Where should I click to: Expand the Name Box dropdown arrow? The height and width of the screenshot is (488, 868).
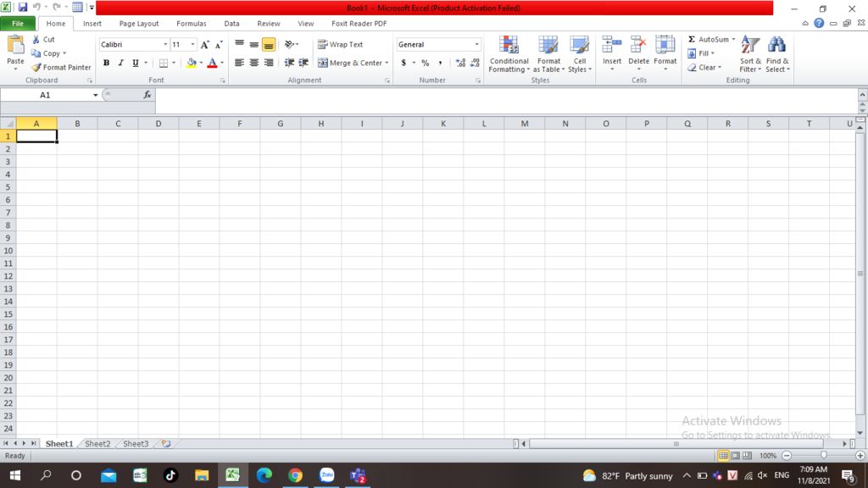pyautogui.click(x=95, y=95)
